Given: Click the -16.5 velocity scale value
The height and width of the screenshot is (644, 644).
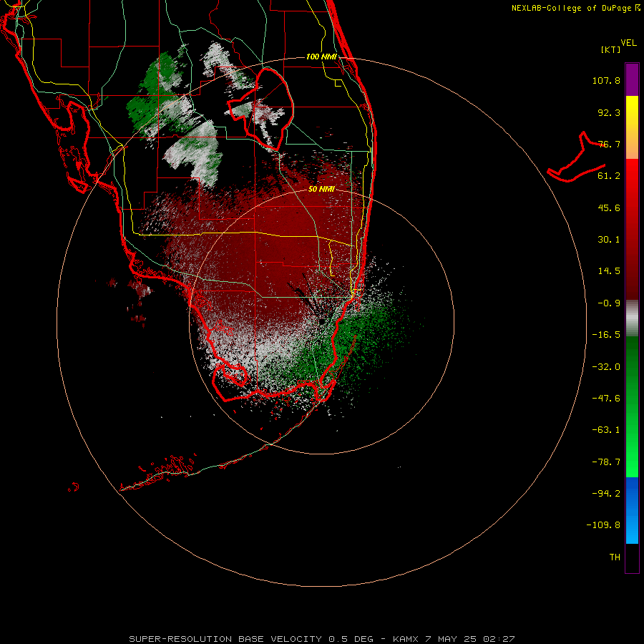Looking at the screenshot, I should point(606,335).
